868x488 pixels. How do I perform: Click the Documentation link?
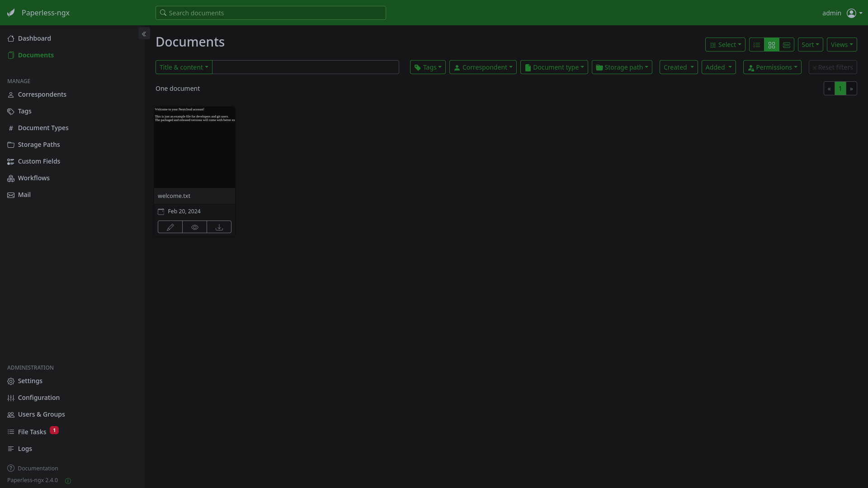tap(38, 469)
